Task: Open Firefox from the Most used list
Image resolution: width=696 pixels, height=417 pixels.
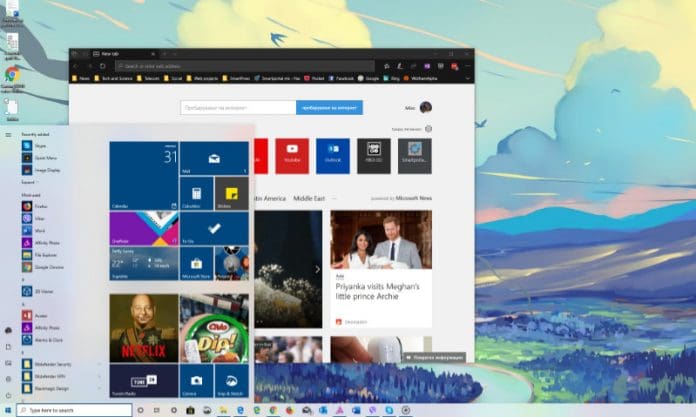Action: tap(42, 205)
